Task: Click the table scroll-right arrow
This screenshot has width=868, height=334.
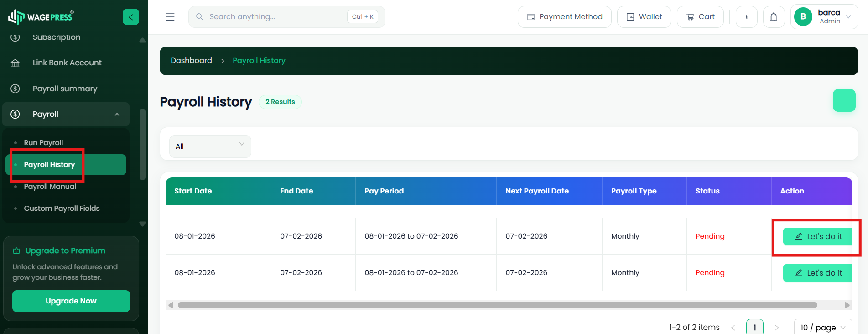Action: 847,305
